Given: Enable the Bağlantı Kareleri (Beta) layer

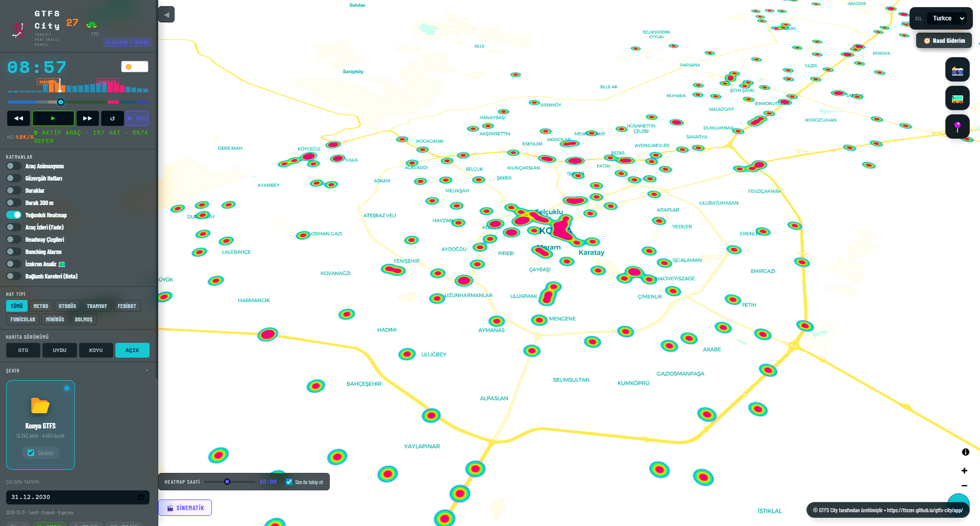Looking at the screenshot, I should coord(14,276).
